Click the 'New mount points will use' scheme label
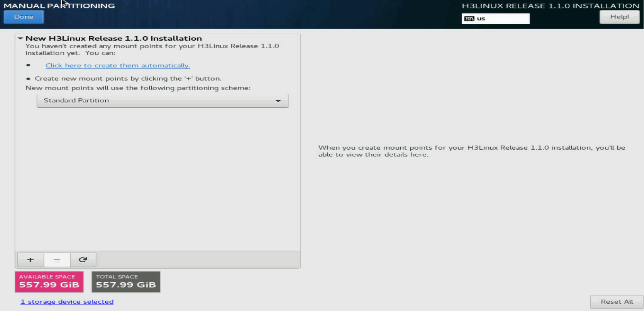Viewport: 644px width, 311px height. tap(138, 88)
